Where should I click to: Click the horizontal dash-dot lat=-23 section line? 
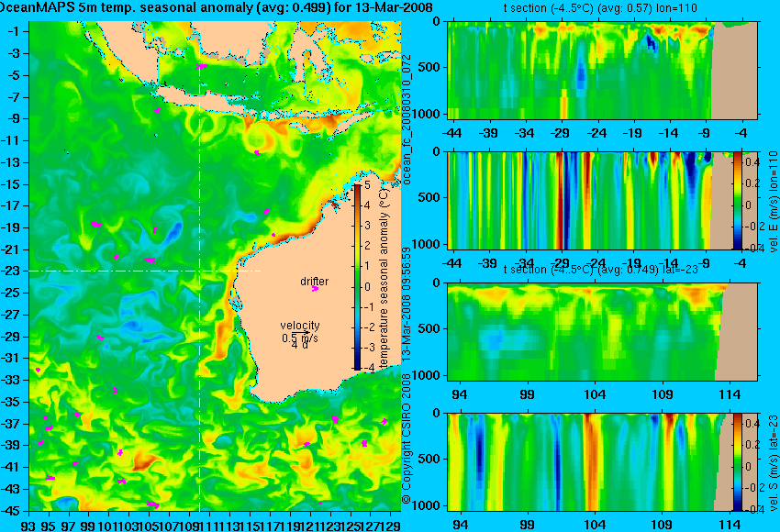[145, 271]
